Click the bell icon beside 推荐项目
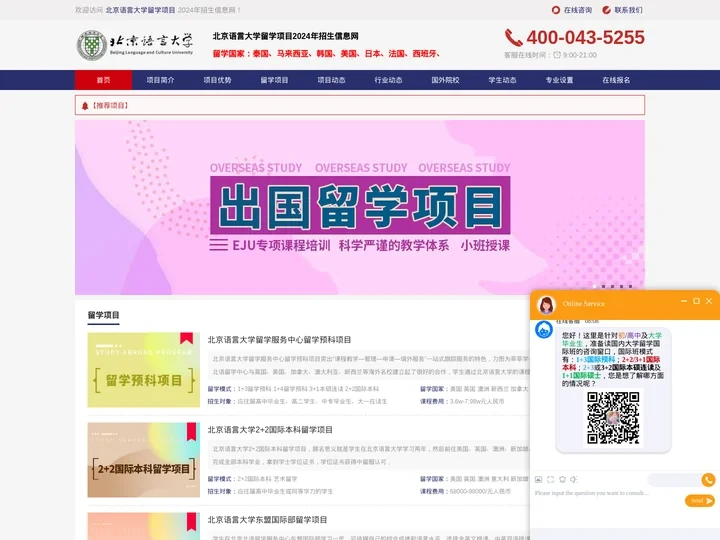This screenshot has height=540, width=720. [85, 106]
